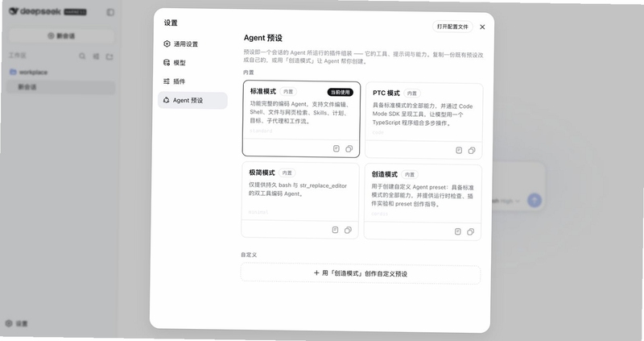Duplicate the PTC 模式 preset via copy icon
The height and width of the screenshot is (341, 644).
coord(472,151)
